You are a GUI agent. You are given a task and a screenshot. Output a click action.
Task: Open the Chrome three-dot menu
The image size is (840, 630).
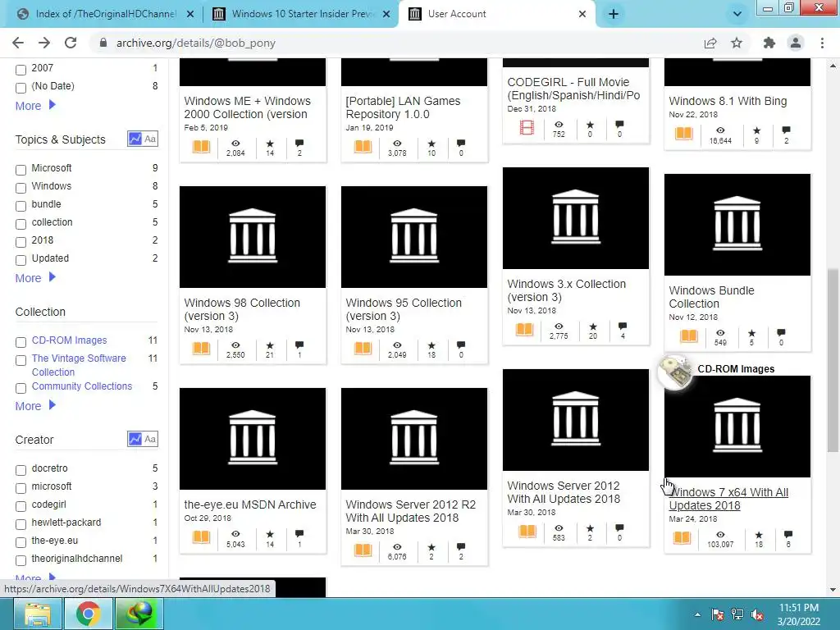click(x=822, y=43)
